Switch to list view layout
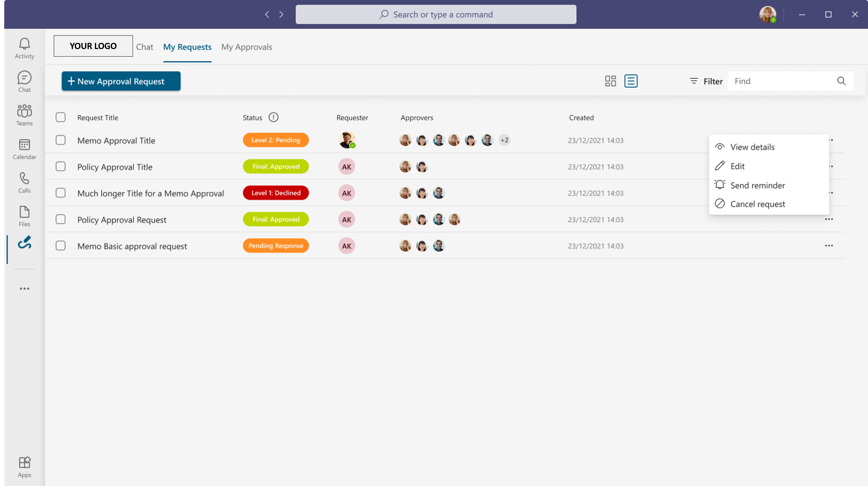 coord(631,81)
